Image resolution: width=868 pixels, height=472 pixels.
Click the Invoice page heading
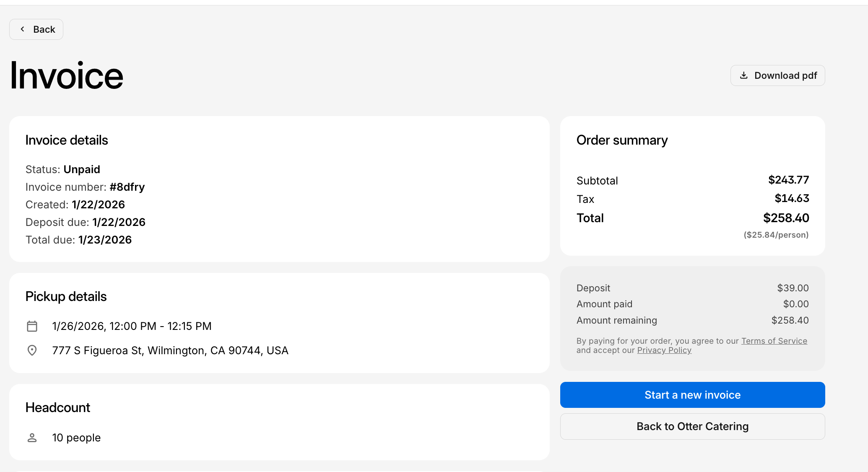click(66, 75)
